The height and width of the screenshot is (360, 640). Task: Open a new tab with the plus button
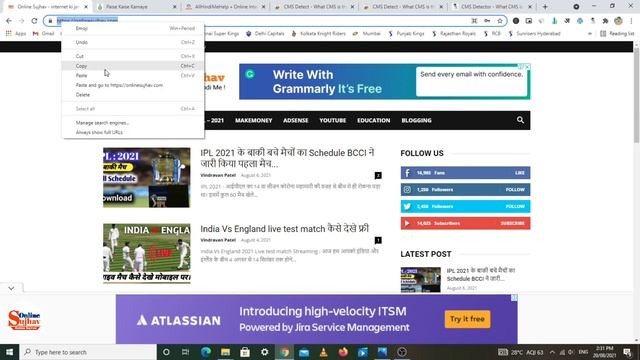tap(545, 7)
